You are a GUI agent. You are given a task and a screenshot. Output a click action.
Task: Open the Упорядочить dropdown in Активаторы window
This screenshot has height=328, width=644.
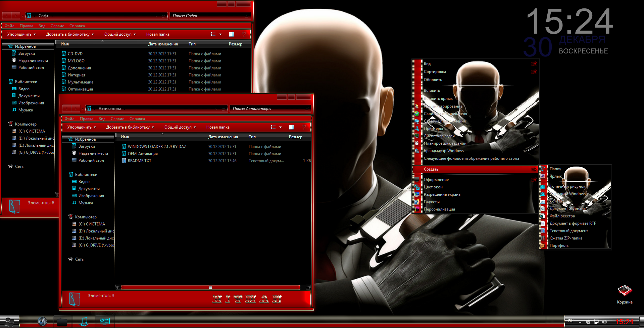click(82, 127)
